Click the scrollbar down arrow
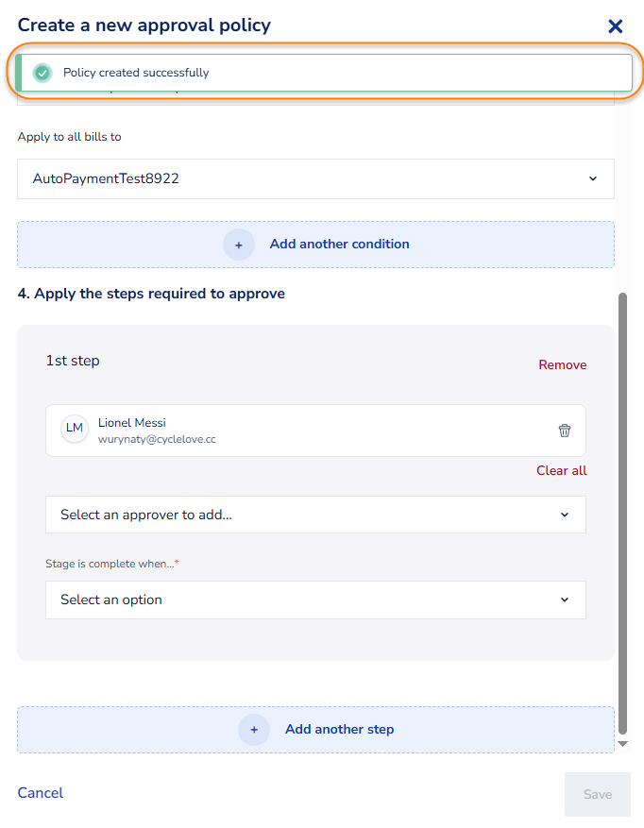 coord(622,744)
